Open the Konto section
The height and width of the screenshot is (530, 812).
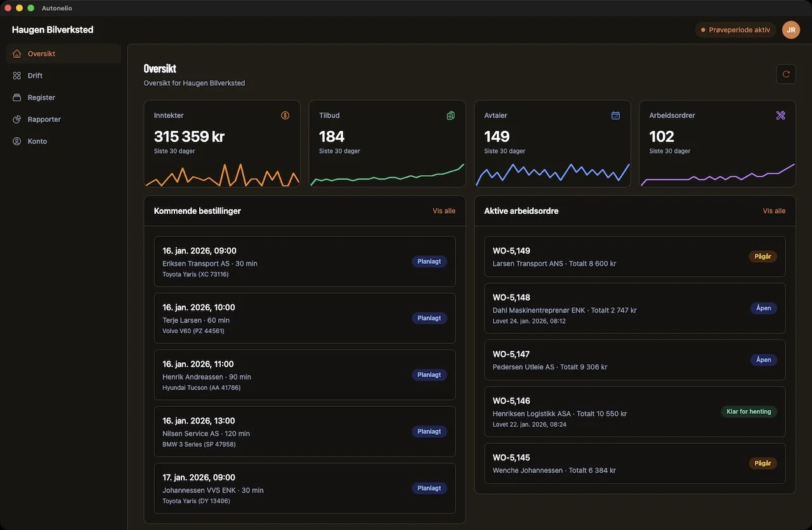click(36, 141)
